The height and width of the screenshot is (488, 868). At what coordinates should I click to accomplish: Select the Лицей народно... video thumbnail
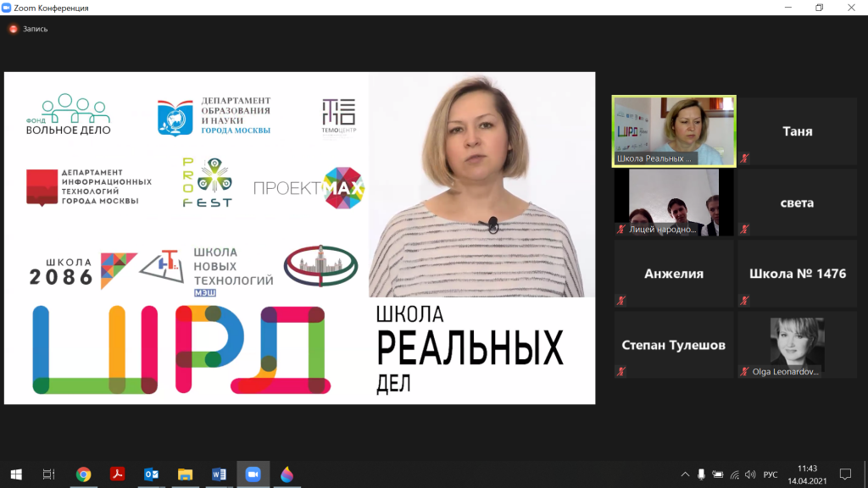click(x=674, y=202)
